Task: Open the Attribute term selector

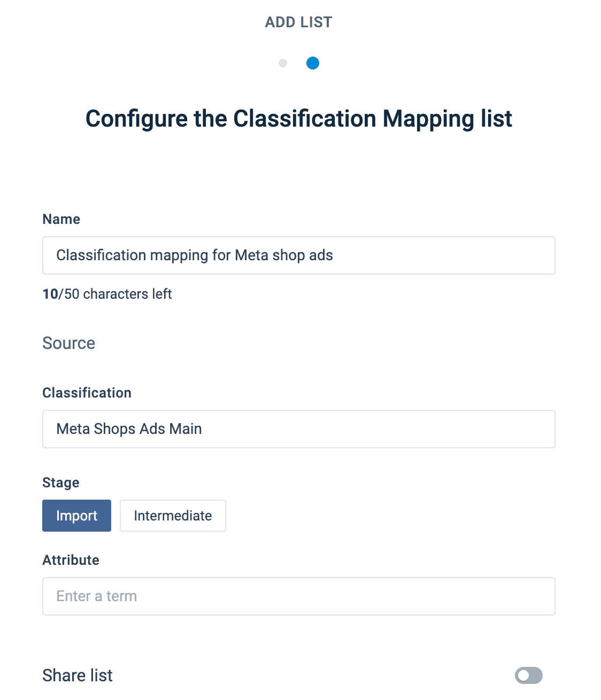Action: 298,596
